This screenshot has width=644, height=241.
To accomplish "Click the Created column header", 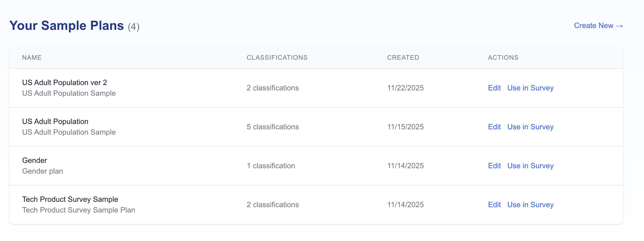I will pyautogui.click(x=403, y=58).
